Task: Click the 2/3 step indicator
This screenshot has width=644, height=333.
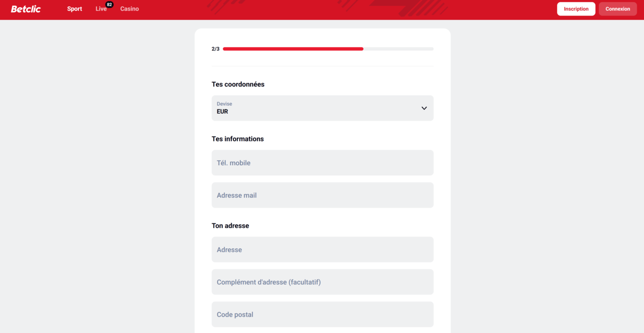Action: (x=216, y=49)
